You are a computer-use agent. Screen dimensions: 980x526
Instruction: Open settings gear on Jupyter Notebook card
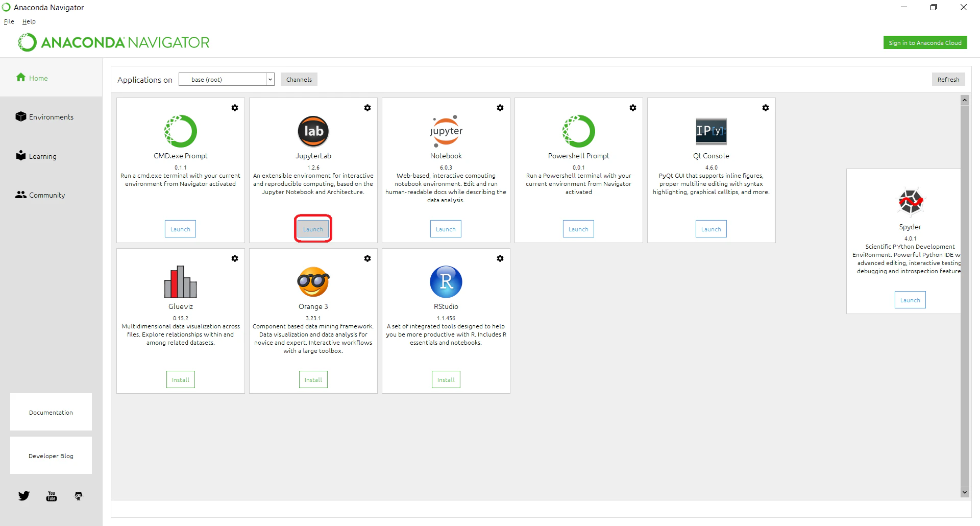[500, 108]
